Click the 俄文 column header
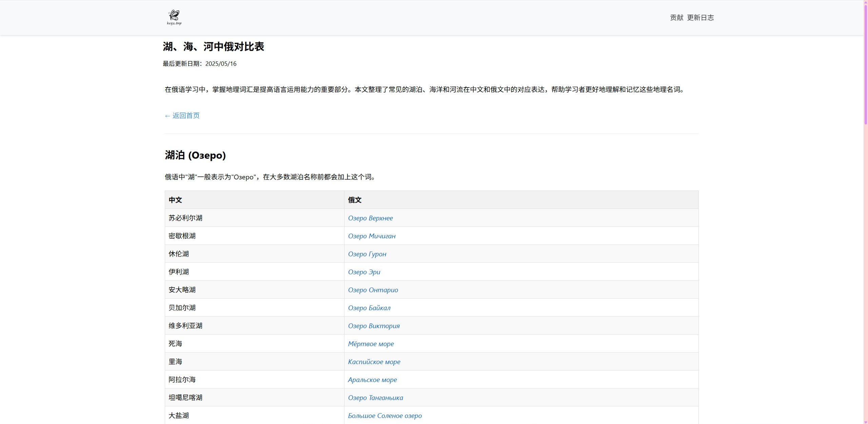Image resolution: width=868 pixels, height=424 pixels. click(355, 200)
